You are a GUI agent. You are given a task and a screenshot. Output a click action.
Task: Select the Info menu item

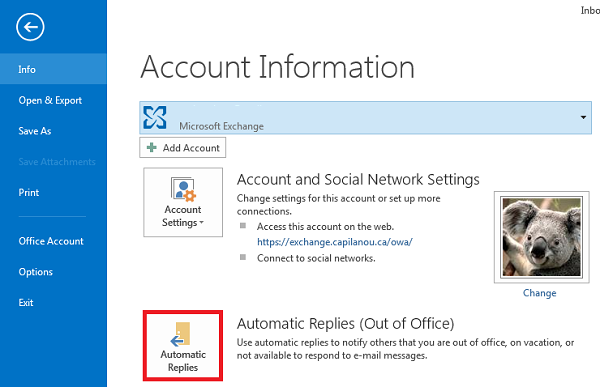[x=53, y=69]
